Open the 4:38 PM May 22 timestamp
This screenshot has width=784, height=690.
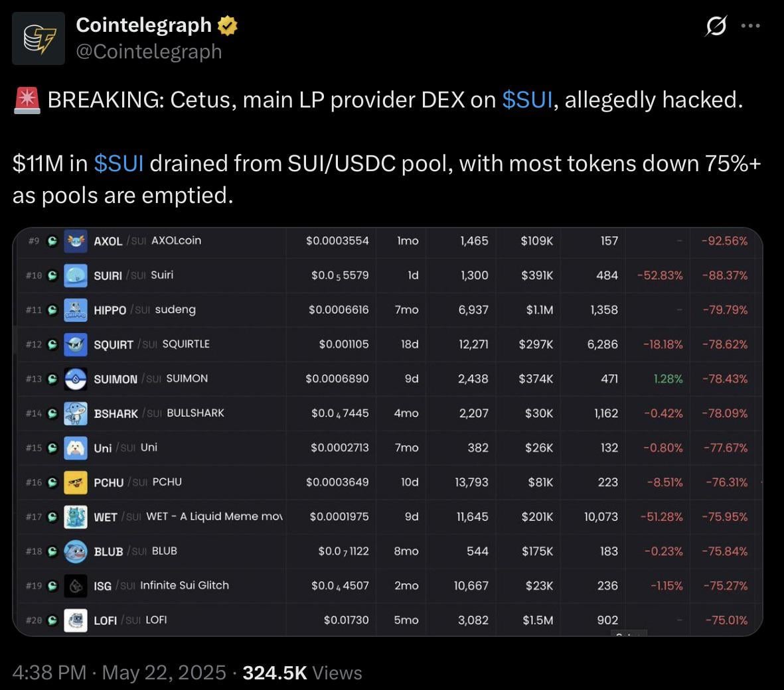(x=119, y=673)
